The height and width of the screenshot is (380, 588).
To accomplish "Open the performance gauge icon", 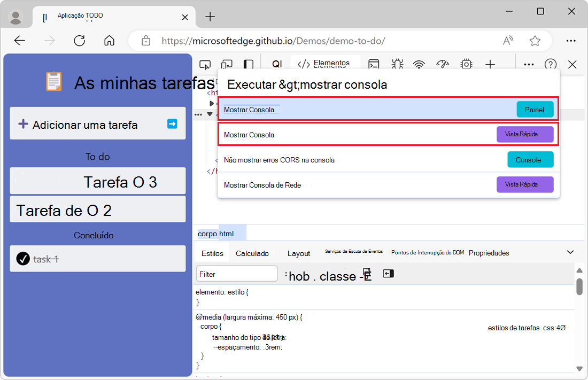I will click(x=442, y=64).
